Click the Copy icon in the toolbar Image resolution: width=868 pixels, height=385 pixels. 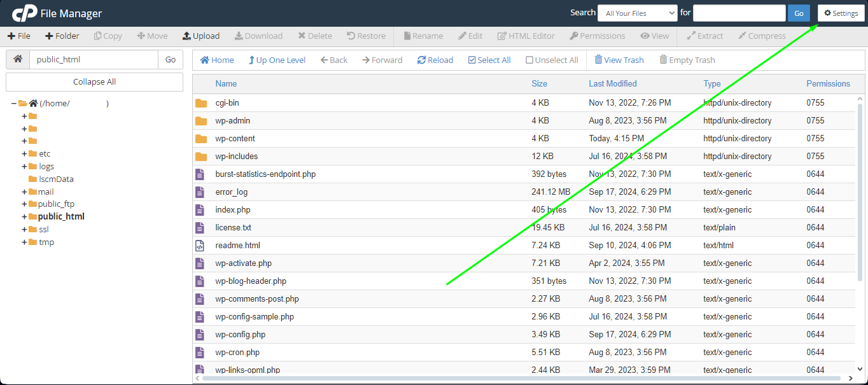(x=107, y=36)
